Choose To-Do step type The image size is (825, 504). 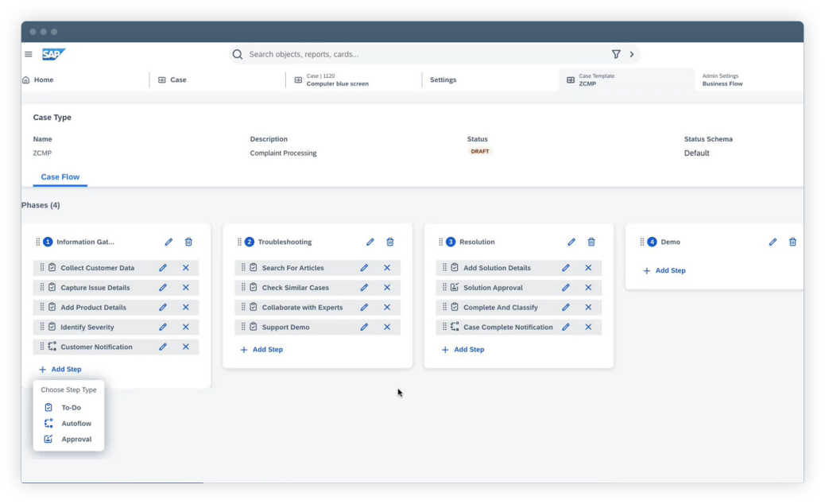[x=71, y=408]
